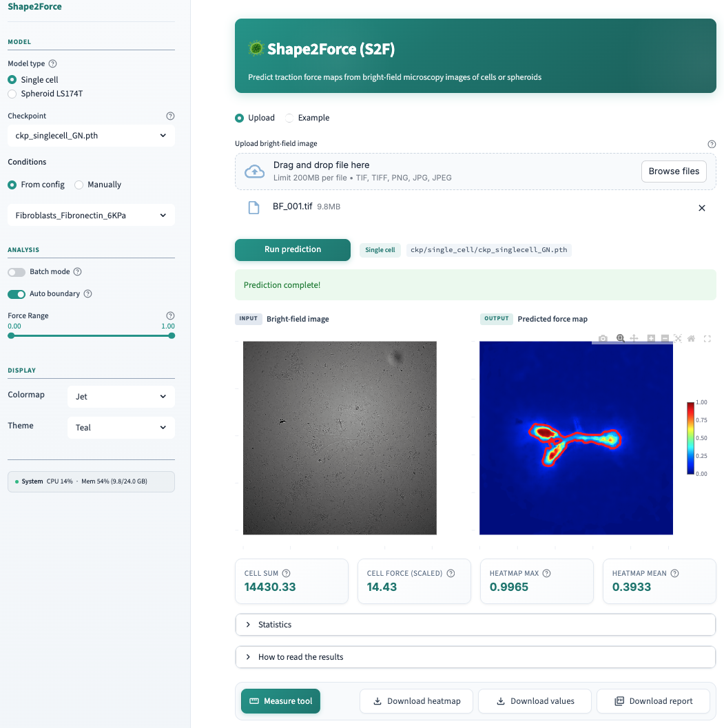Disable the Auto boundary toggle
724x728 pixels.
coord(17,293)
